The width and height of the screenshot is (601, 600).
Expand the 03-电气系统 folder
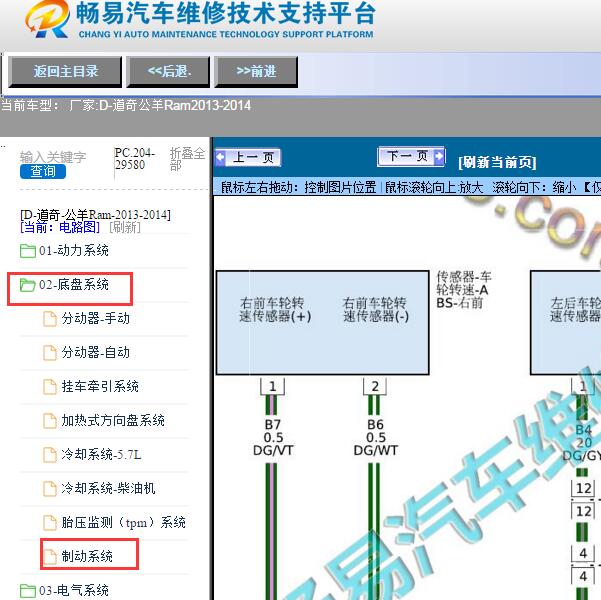click(74, 590)
